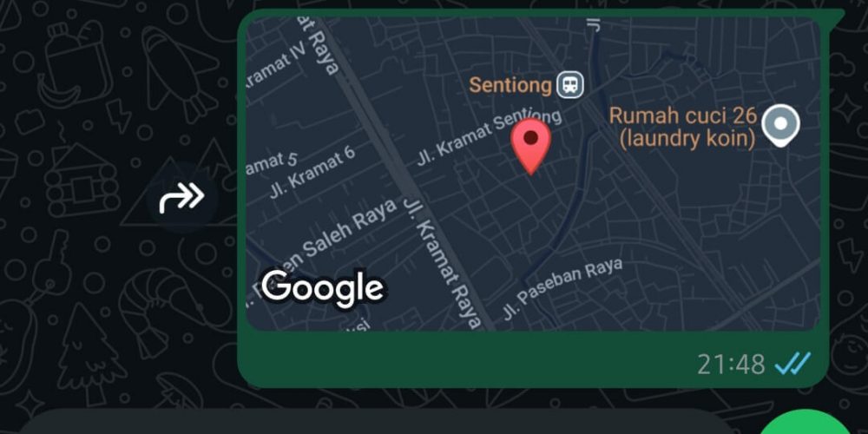Click the Sentiong station label
The height and width of the screenshot is (434, 868).
pyautogui.click(x=510, y=85)
